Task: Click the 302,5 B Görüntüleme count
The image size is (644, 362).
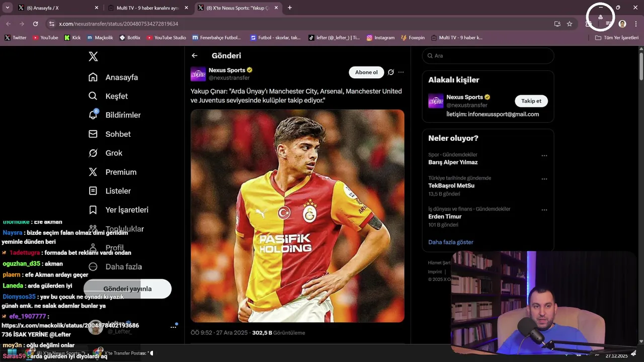Action: (x=279, y=333)
